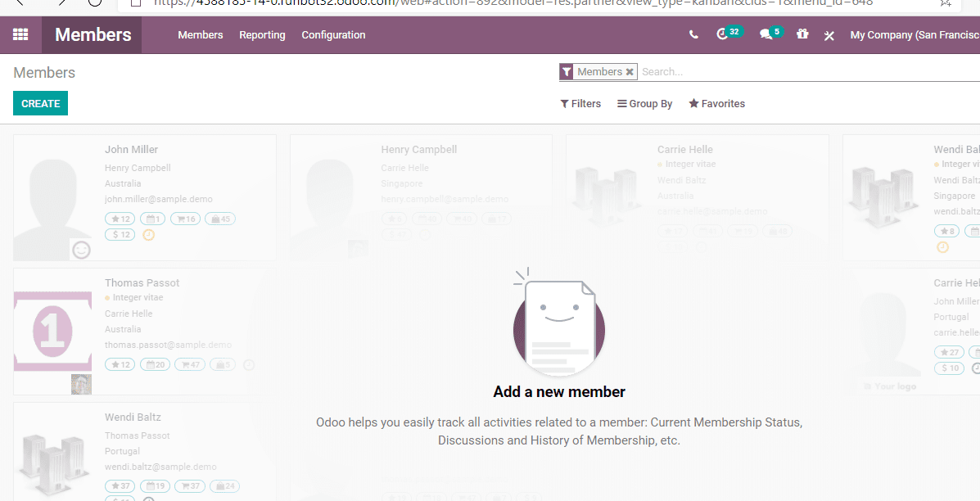Click into the Search field
Viewport: 980px width, 501px height.
[x=810, y=72]
